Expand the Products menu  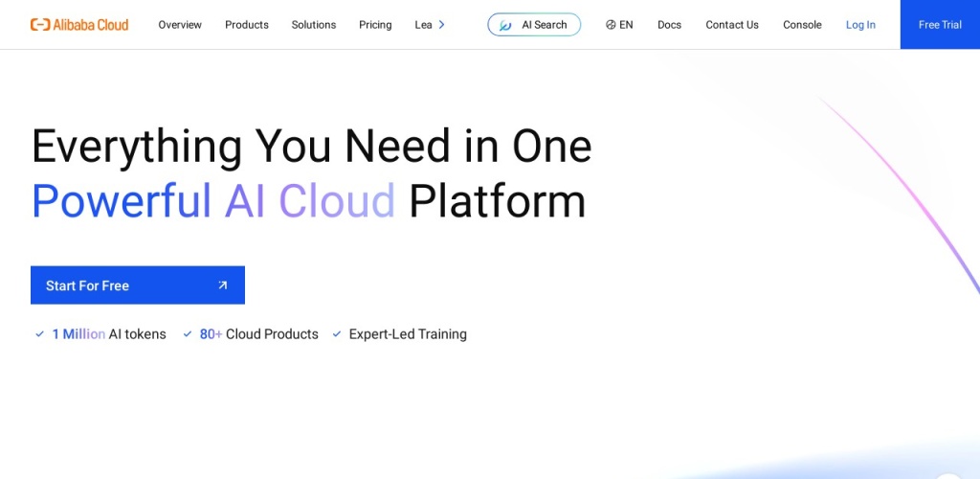pos(247,25)
